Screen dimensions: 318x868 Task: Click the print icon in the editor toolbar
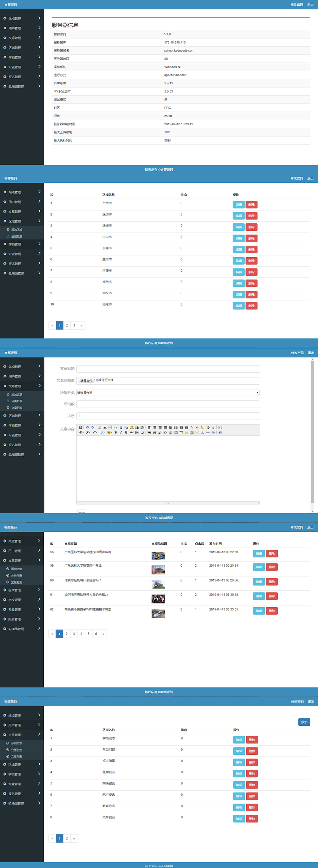pos(105,427)
